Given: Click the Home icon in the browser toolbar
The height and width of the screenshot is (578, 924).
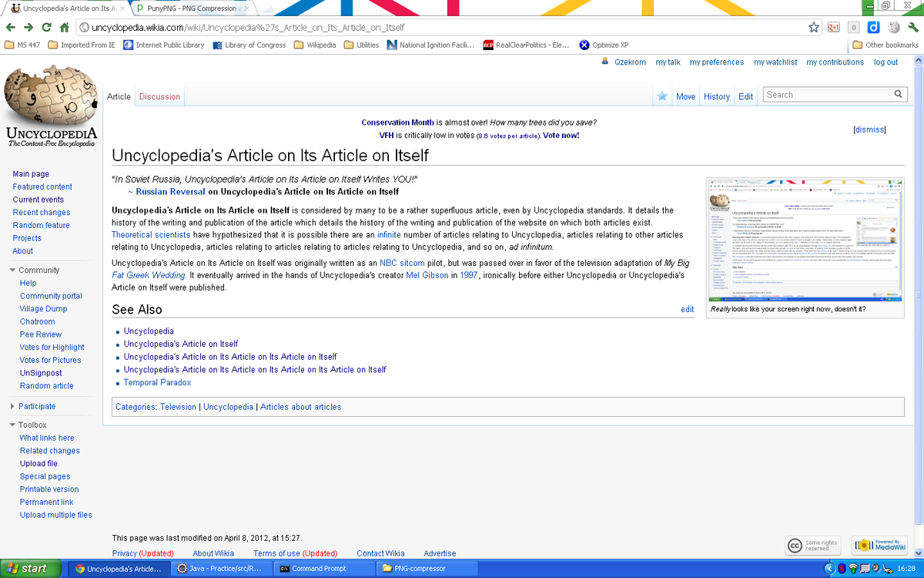Looking at the screenshot, I should pos(64,25).
